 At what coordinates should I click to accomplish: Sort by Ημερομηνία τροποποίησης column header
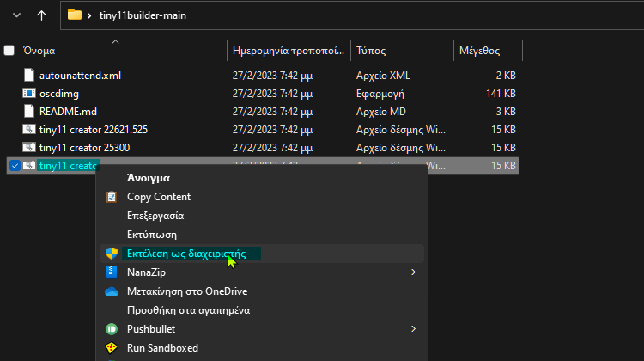click(289, 51)
